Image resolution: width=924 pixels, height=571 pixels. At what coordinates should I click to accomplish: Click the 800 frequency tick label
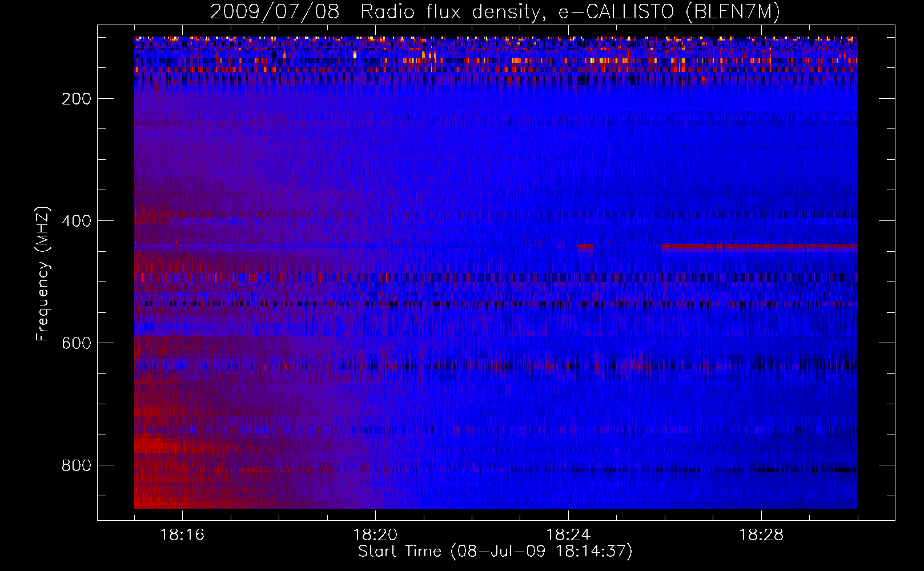pyautogui.click(x=77, y=465)
